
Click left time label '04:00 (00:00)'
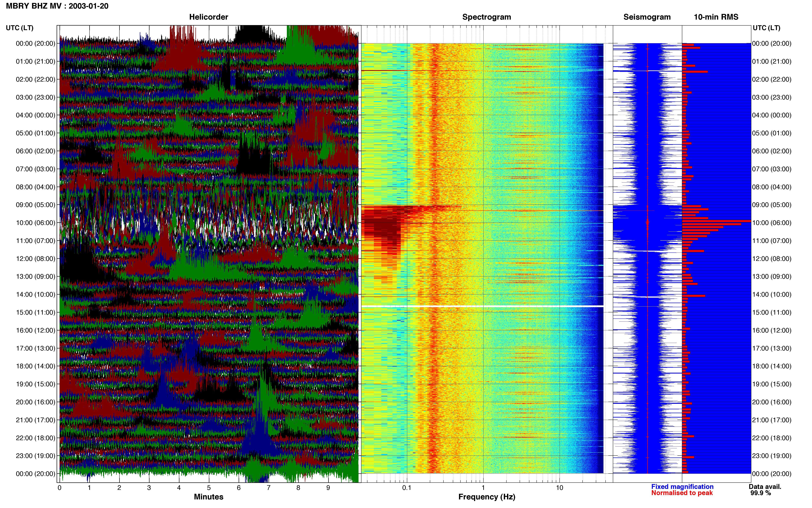coord(36,115)
